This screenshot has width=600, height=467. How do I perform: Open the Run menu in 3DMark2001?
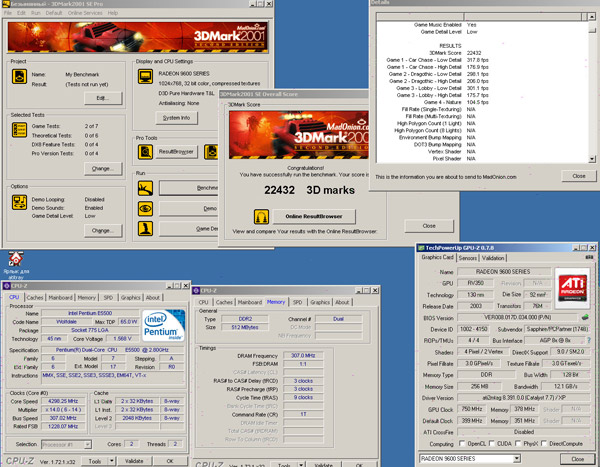(x=36, y=13)
